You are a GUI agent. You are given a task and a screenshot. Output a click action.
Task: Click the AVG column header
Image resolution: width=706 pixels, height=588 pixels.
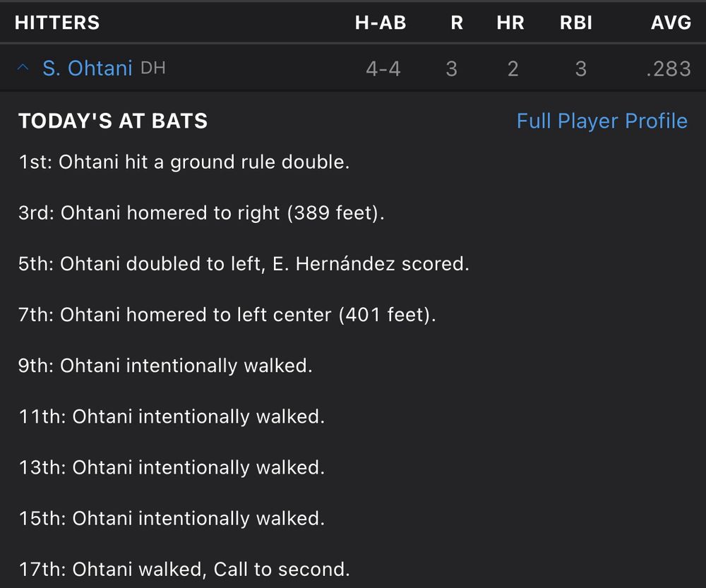671,23
